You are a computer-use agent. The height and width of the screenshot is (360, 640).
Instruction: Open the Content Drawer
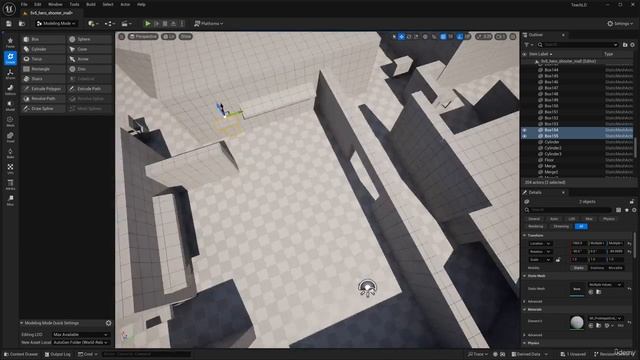coord(21,354)
